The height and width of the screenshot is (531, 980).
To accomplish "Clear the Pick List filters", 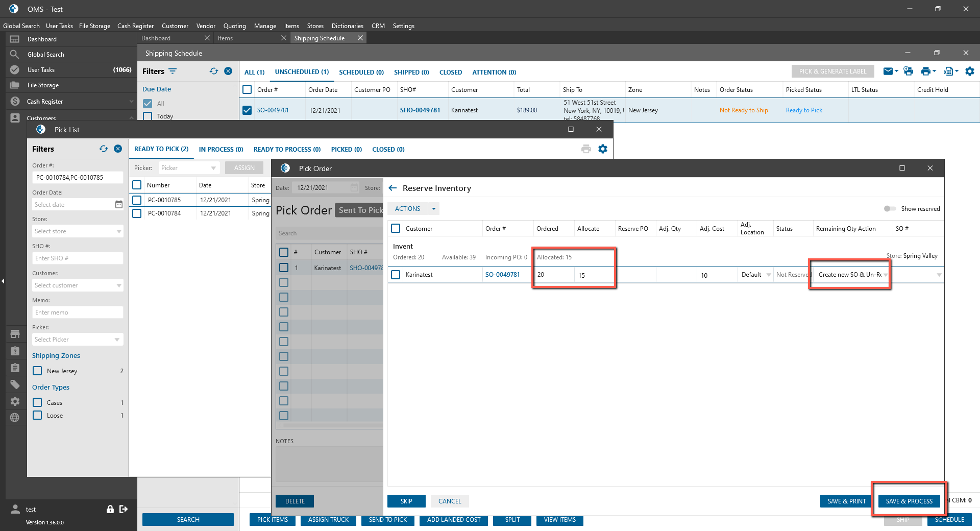I will coord(118,149).
